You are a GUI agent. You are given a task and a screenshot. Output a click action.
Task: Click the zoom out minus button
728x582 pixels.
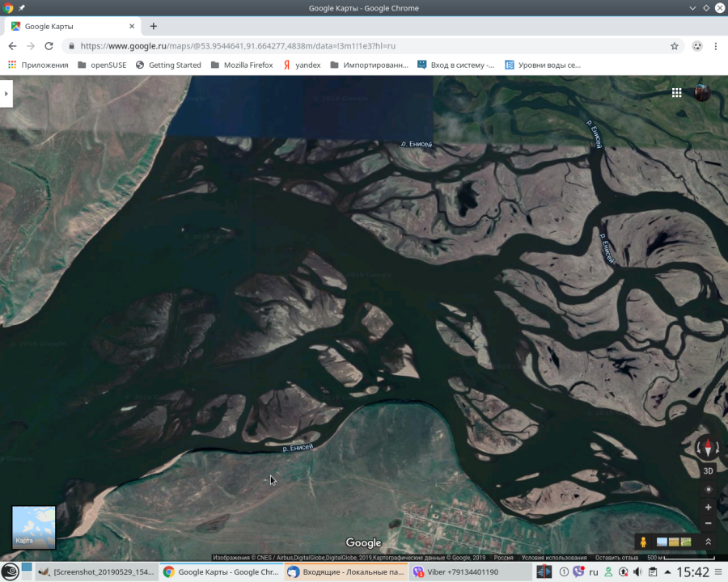709,523
